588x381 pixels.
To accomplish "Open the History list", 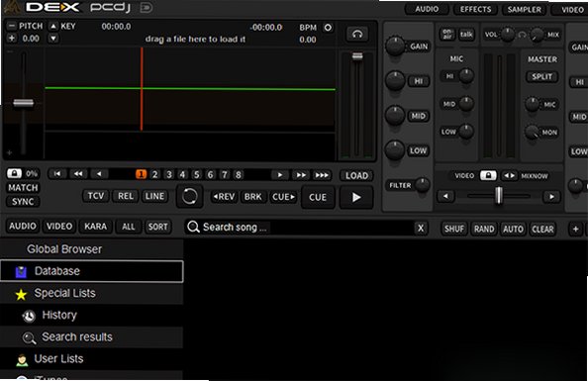I will [x=92, y=315].
